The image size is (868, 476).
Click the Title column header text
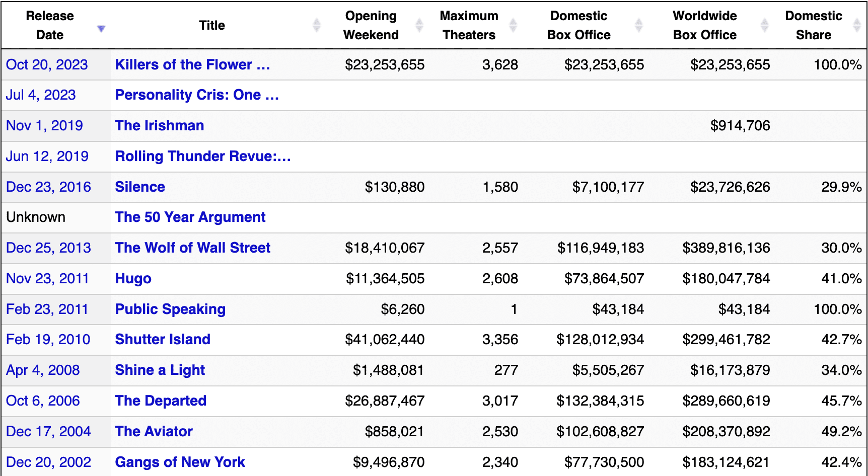(x=212, y=25)
